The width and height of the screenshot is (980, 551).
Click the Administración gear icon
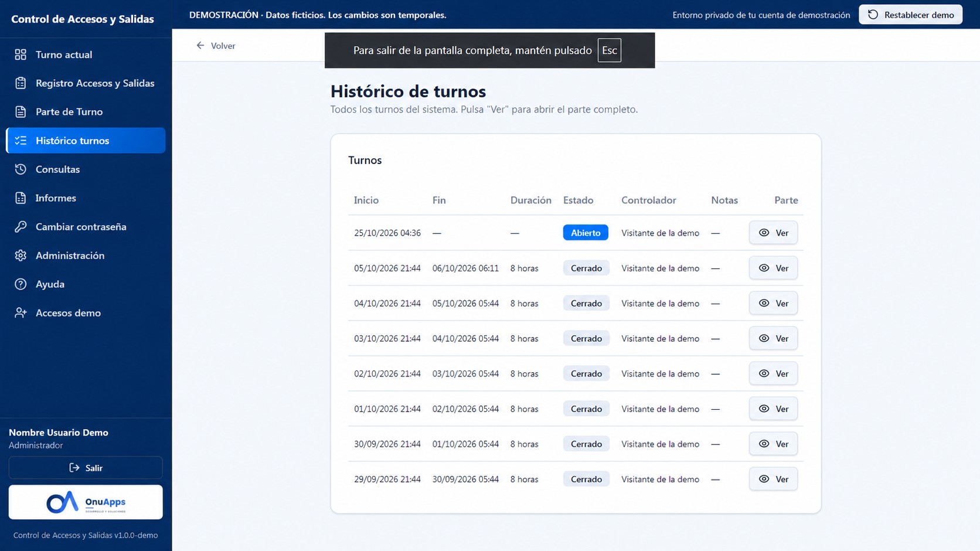[21, 256]
